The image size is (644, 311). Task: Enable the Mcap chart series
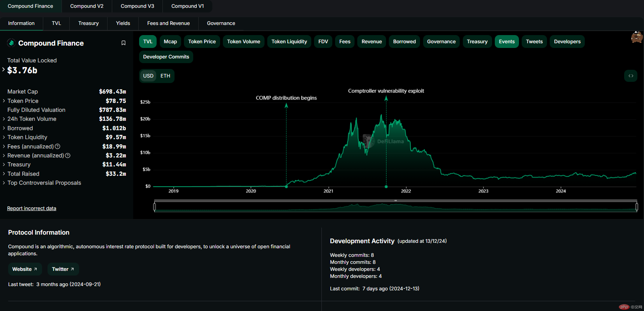pyautogui.click(x=170, y=42)
